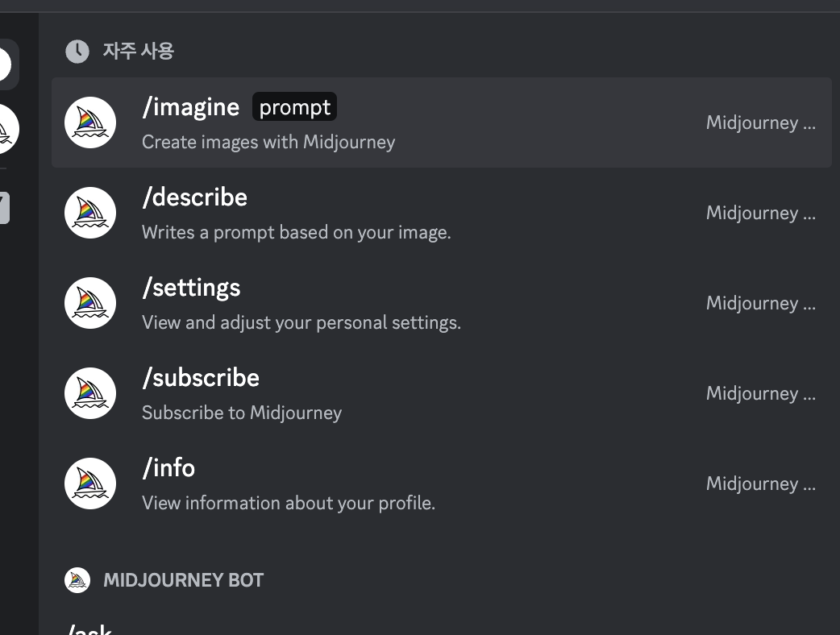The image size is (840, 635).
Task: Click 'Subscribe to Midjourney' description
Action: click(x=242, y=413)
